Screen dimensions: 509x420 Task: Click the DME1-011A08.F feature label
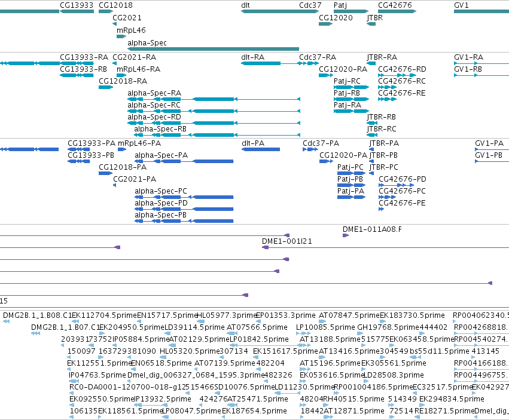pos(373,229)
